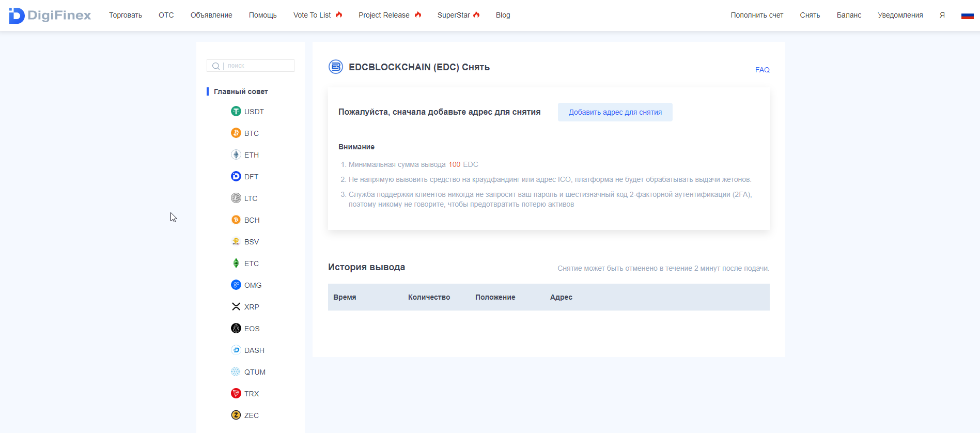The width and height of the screenshot is (980, 433).
Task: Open Пополнить счет in the top bar
Action: click(757, 15)
